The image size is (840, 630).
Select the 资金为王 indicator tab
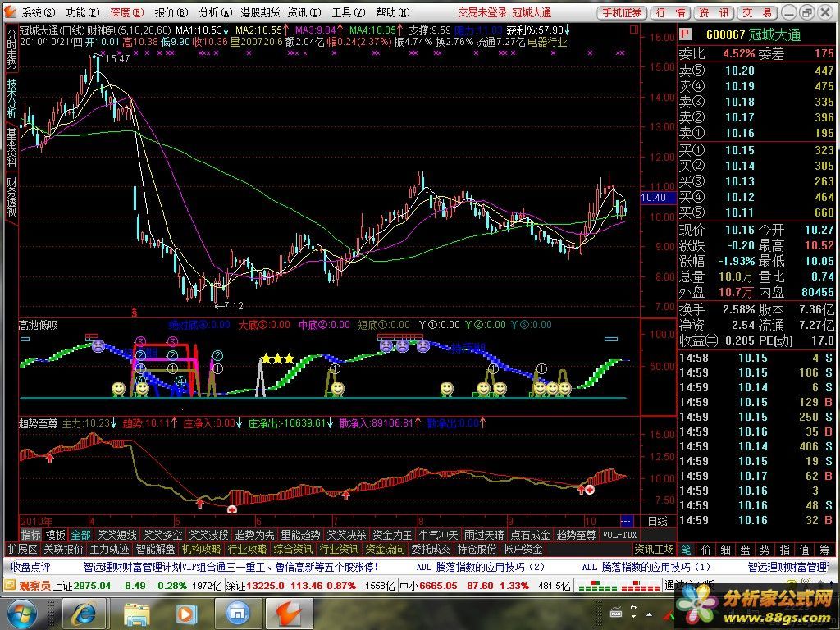pyautogui.click(x=392, y=535)
